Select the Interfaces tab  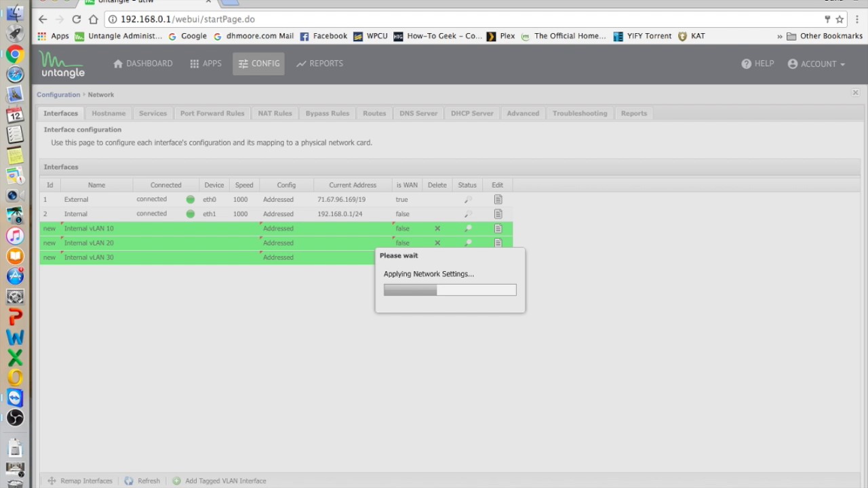(61, 113)
